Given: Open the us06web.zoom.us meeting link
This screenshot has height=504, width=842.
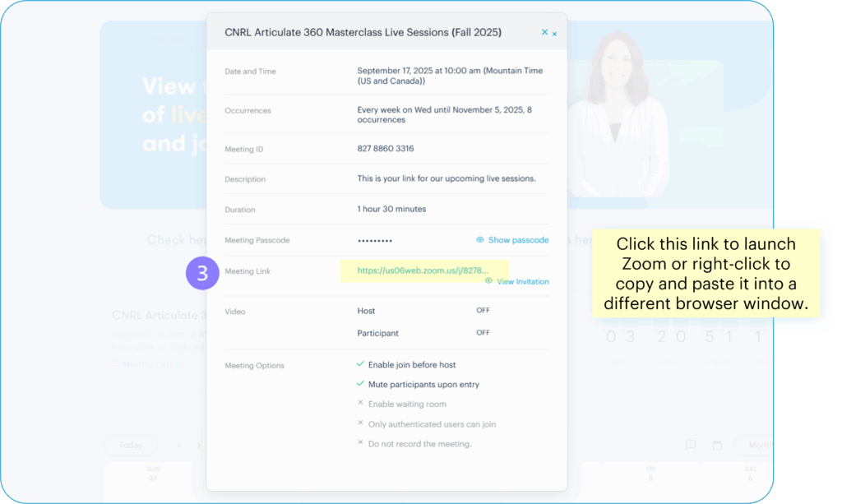Looking at the screenshot, I should [x=423, y=270].
